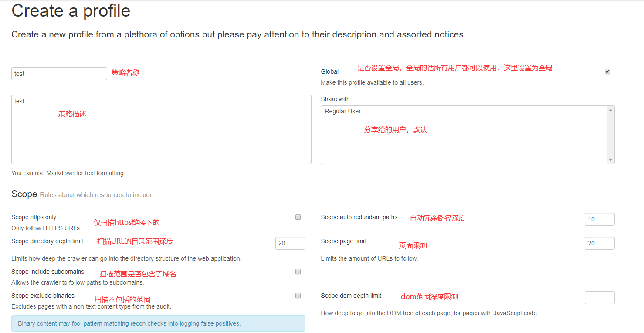
Task: Click empty Scope dom depth limit field
Action: 599,298
